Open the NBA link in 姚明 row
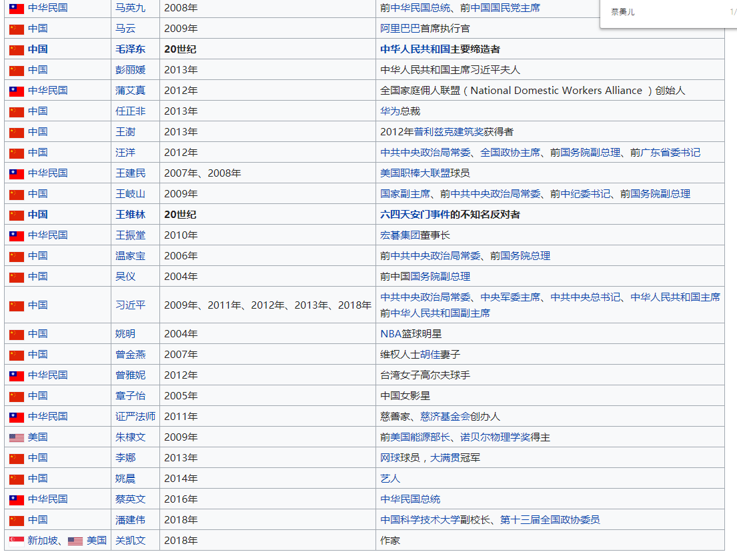This screenshot has width=737, height=560. click(x=390, y=334)
